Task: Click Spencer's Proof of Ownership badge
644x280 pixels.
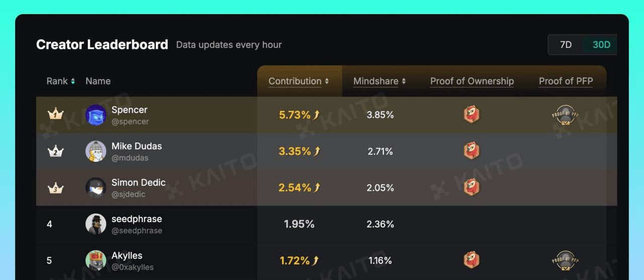Action: click(x=471, y=114)
